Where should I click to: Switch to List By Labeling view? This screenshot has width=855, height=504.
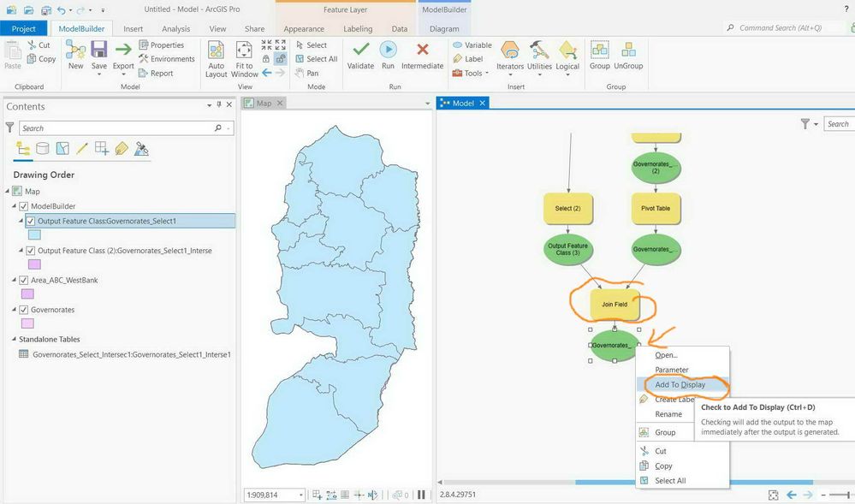[122, 148]
